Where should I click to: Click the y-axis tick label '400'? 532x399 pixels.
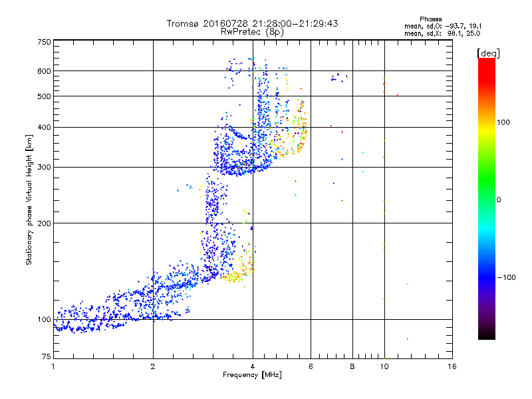pos(45,128)
